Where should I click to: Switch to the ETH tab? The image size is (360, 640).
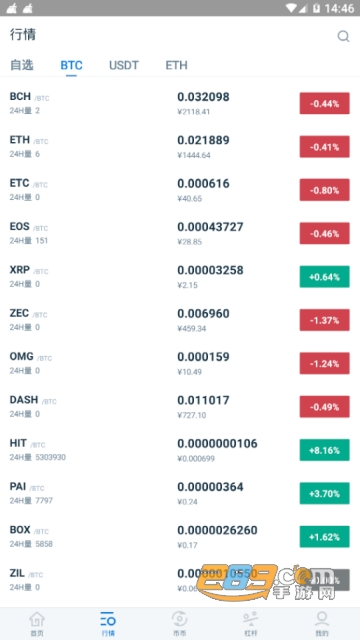176,65
